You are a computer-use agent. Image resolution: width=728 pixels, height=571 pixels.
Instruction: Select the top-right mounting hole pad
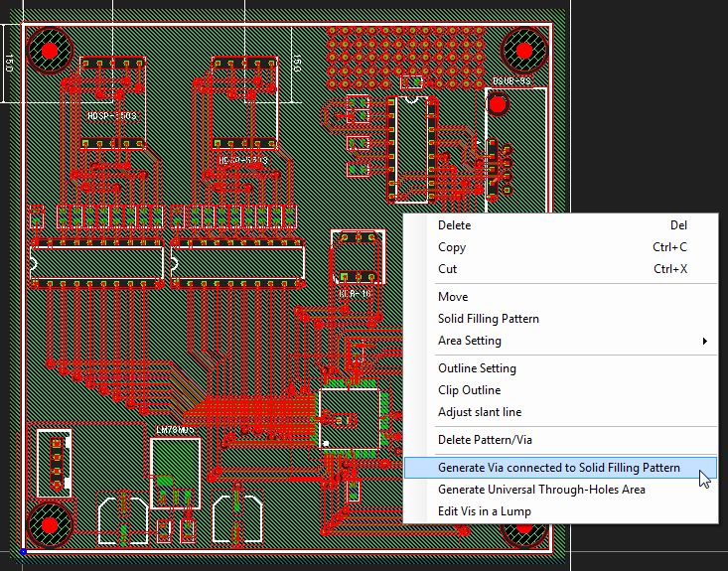coord(524,50)
